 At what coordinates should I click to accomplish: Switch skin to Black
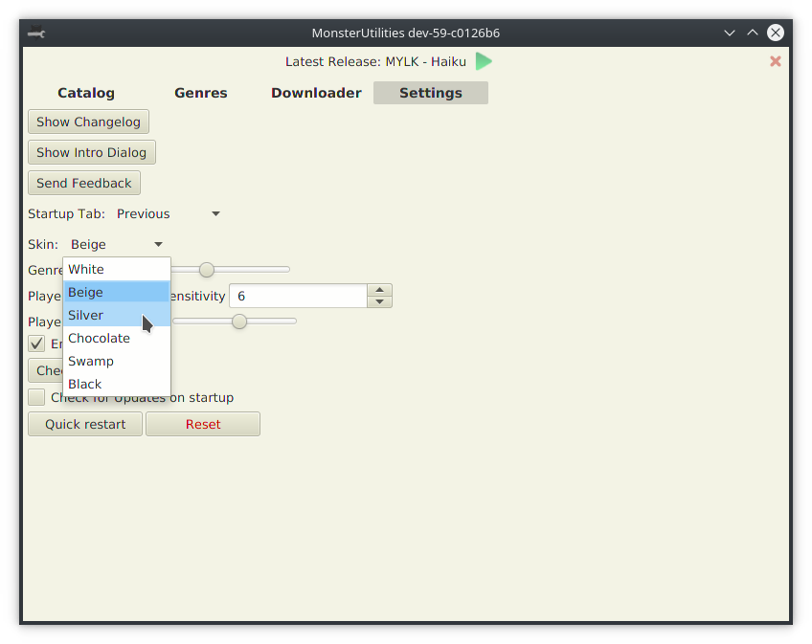click(117, 384)
